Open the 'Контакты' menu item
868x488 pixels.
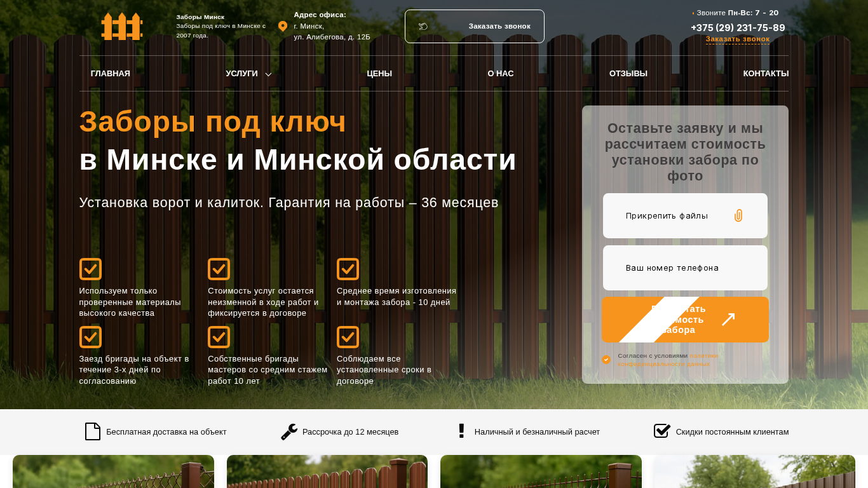coord(766,74)
